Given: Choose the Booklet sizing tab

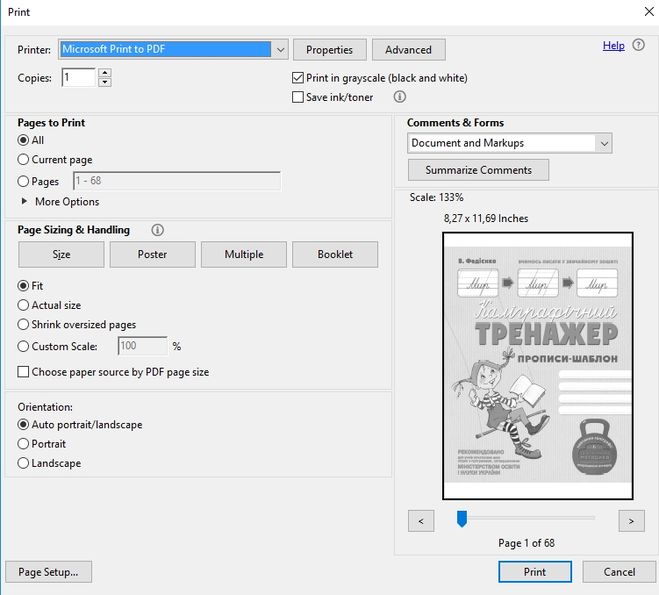Looking at the screenshot, I should 335,255.
